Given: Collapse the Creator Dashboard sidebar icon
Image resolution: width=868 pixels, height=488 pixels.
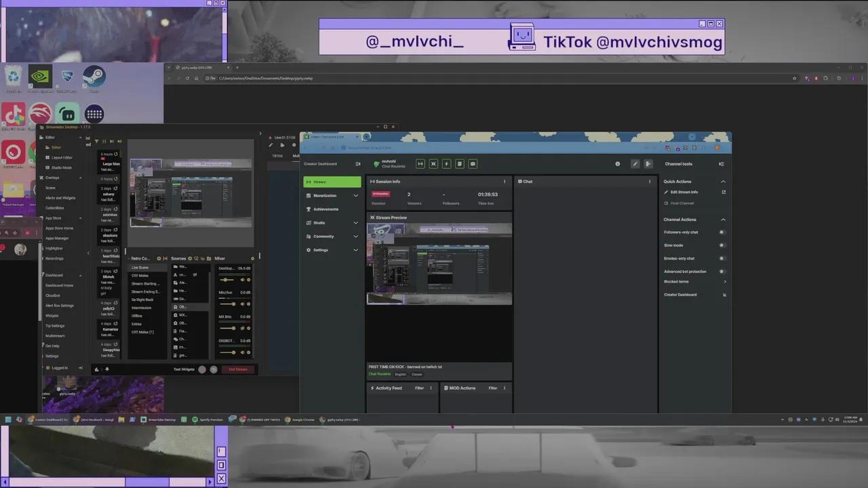Looking at the screenshot, I should click(x=358, y=163).
